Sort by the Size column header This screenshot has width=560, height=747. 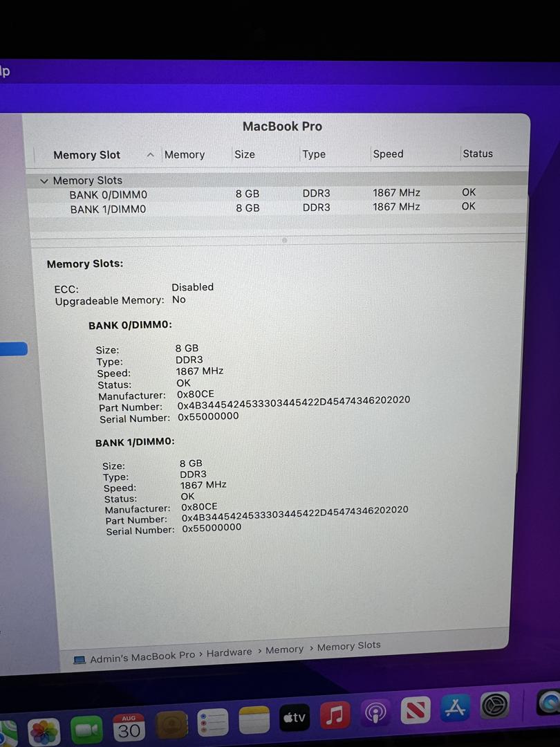(244, 154)
